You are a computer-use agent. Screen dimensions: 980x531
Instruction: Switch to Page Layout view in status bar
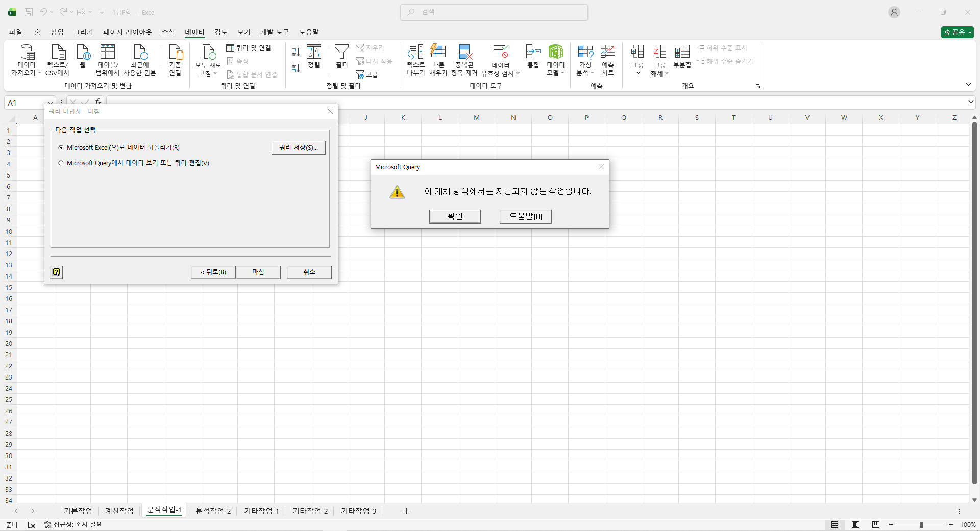pyautogui.click(x=855, y=525)
